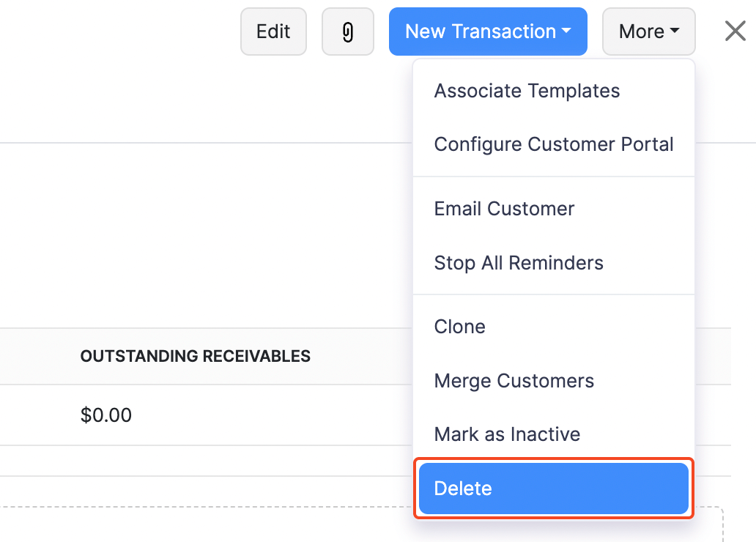Click the Edit button

[x=273, y=31]
